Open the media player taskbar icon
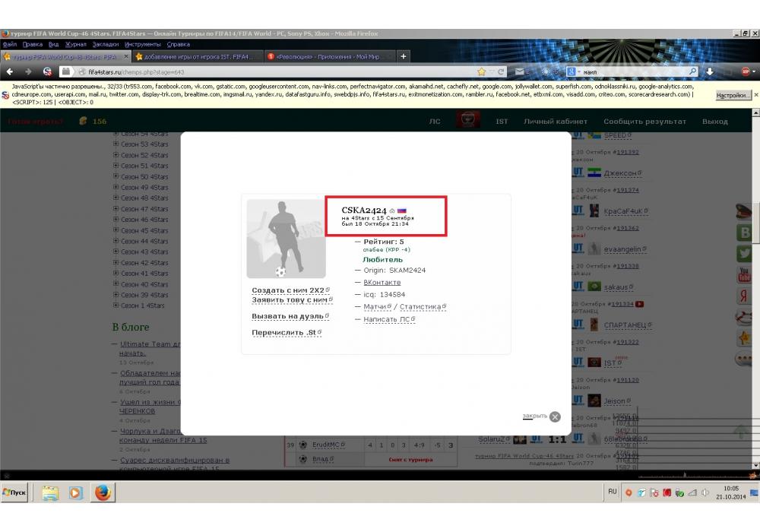Viewport: 760px width, 532px height. point(75,492)
